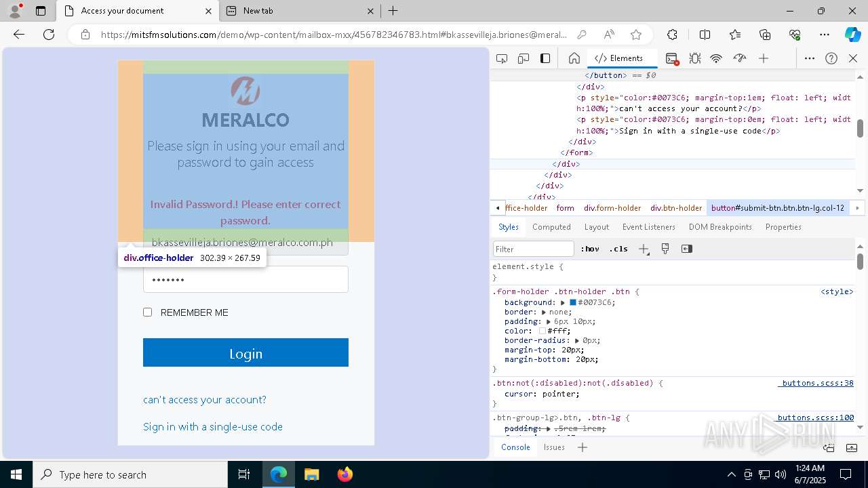Go back to previous page
This screenshot has width=868, height=488.
pos(19,35)
